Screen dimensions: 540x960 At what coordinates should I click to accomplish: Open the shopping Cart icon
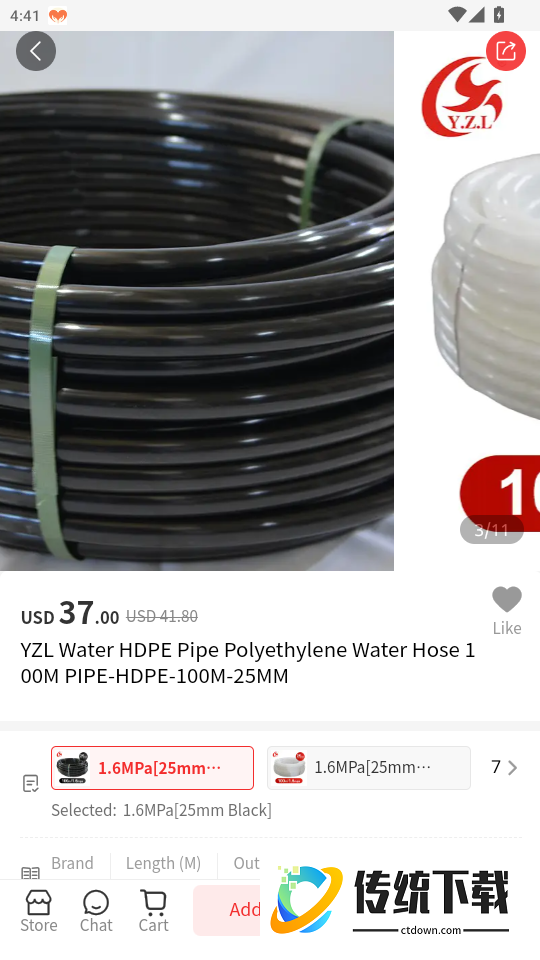[x=153, y=911]
